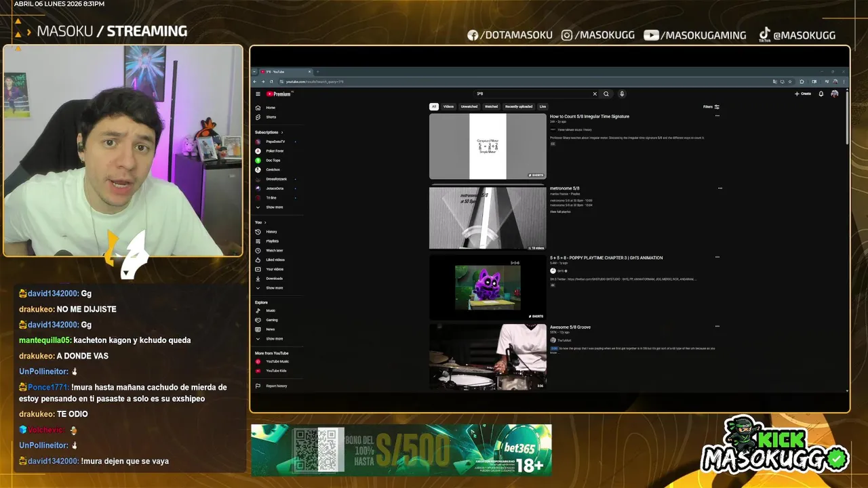Viewport: 868px width, 488px height.
Task: Click the Create button
Action: 803,94
